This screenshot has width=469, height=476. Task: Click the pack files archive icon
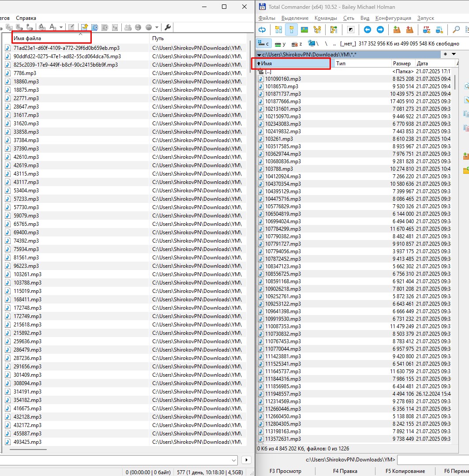(397, 30)
